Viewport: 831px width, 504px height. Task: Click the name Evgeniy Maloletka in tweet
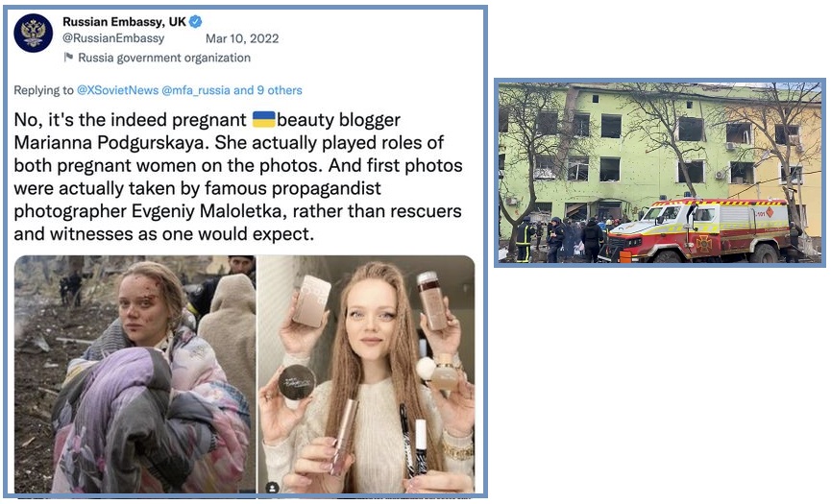coord(208,210)
